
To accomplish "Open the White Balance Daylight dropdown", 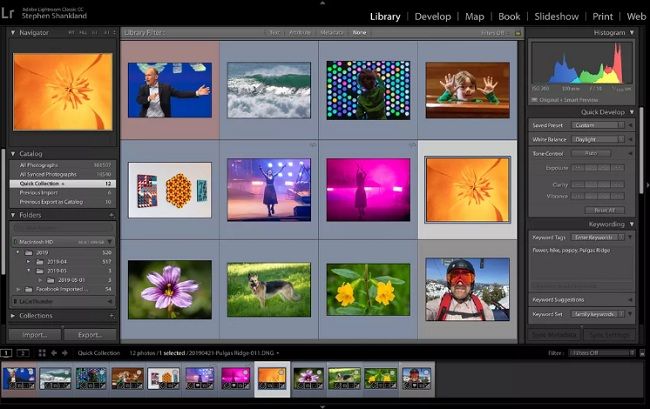I will coord(599,139).
